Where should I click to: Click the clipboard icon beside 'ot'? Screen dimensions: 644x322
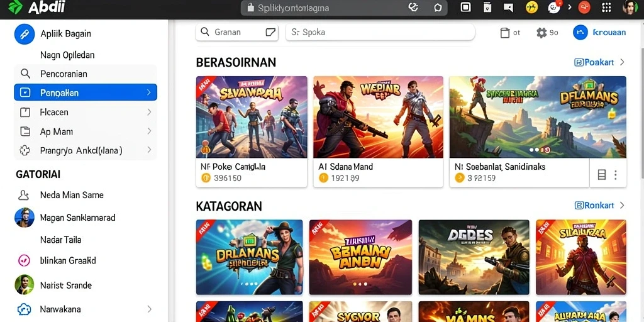coord(505,33)
